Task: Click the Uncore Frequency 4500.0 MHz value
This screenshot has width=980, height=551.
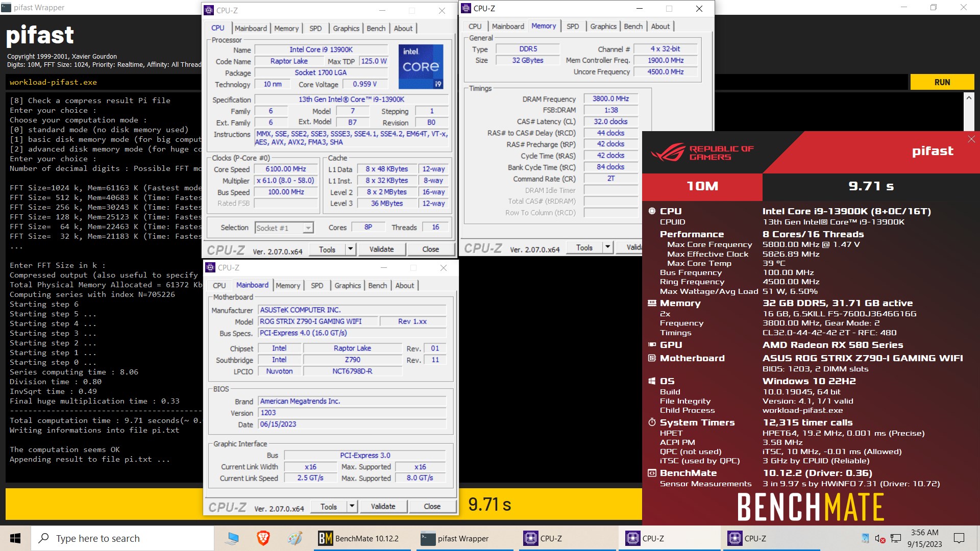Action: [666, 72]
